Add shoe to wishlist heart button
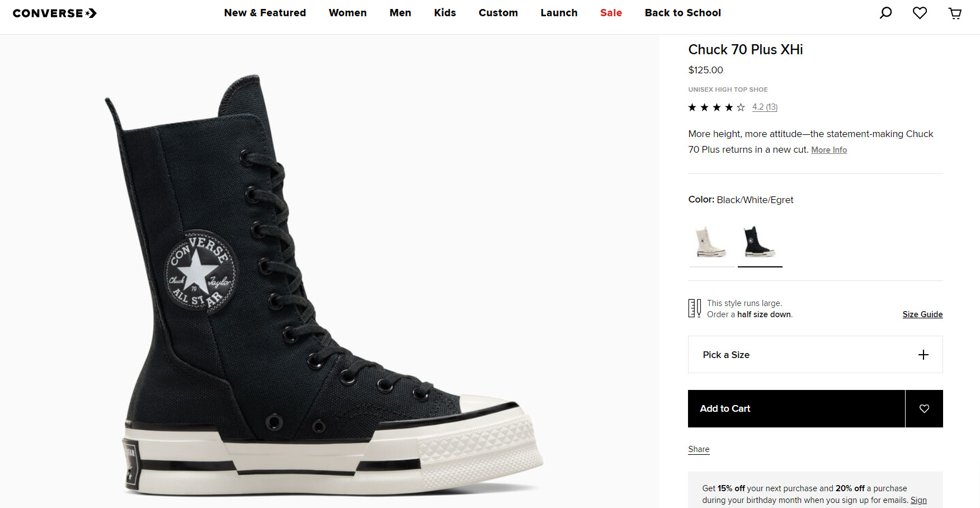Viewport: 980px width, 508px height. click(924, 409)
